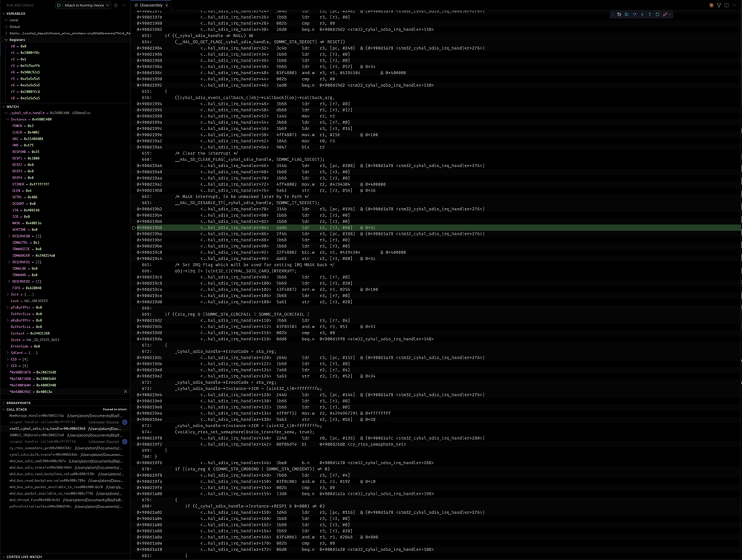This screenshot has height=560, width=742.
Task: Select the MASK register watch row
Action: point(65,223)
